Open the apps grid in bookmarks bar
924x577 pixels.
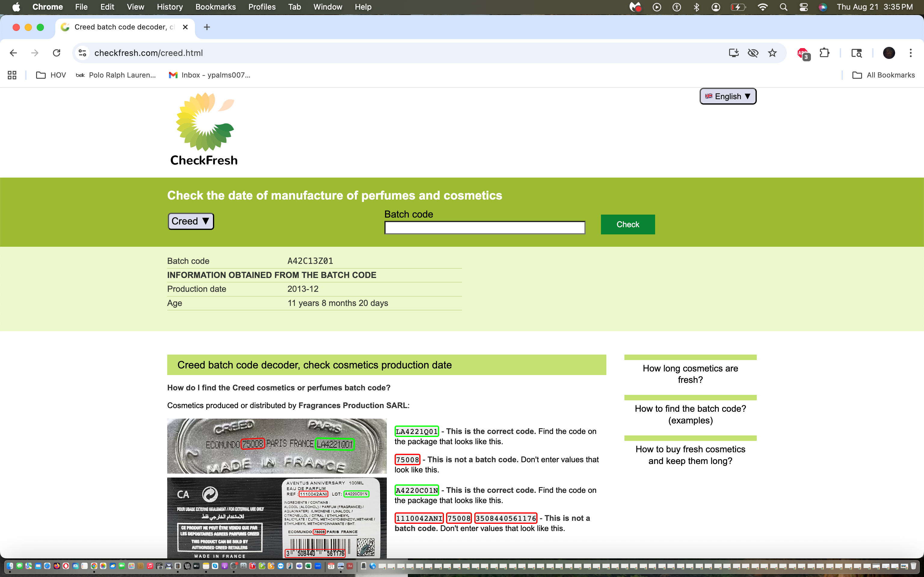[x=12, y=75]
